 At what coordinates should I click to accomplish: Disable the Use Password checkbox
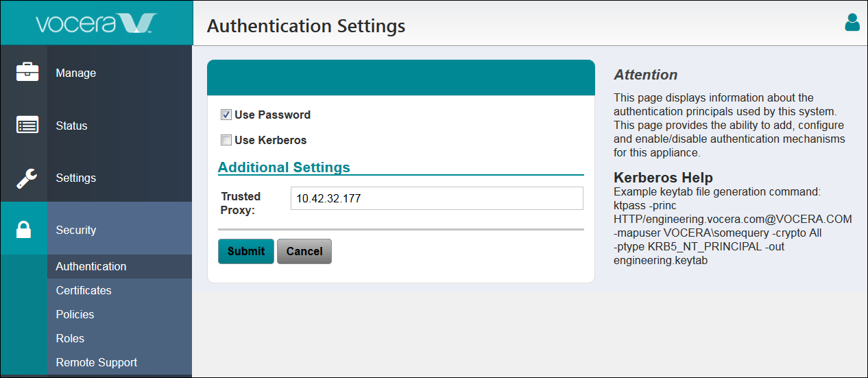[226, 115]
